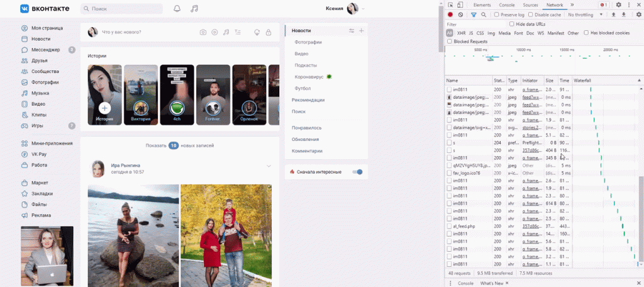Attach a photo using camera icon in post box
This screenshot has height=287, width=644.
(203, 32)
